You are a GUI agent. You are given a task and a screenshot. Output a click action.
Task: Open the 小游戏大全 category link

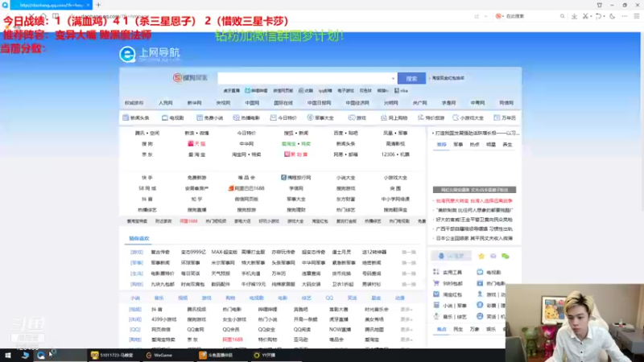pos(469,117)
